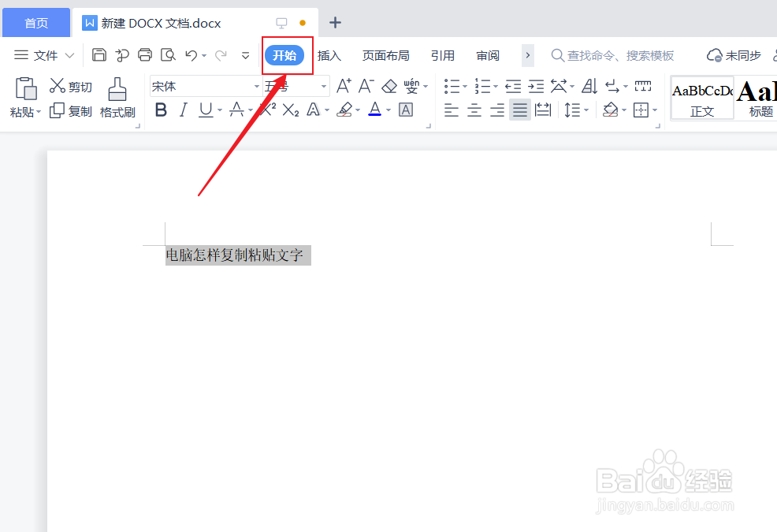Screen dimensions: 777x532
Task: Decrease paragraph indent icon
Action: click(x=513, y=87)
